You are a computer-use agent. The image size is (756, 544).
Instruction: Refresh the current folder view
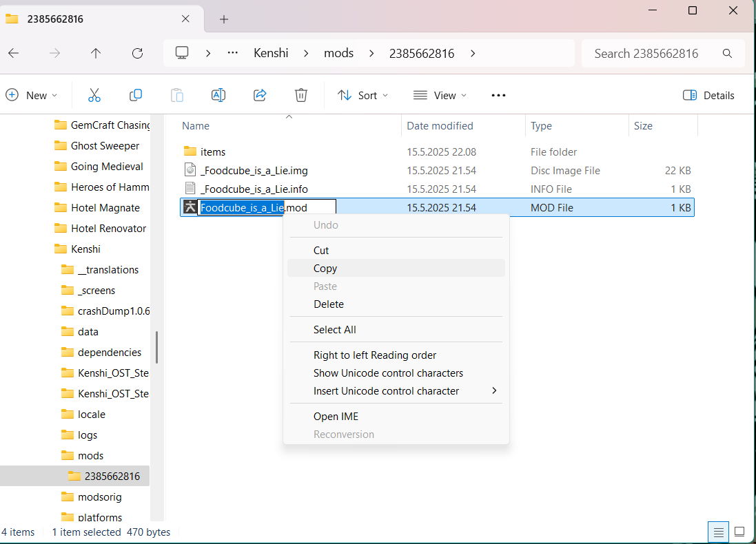(137, 53)
